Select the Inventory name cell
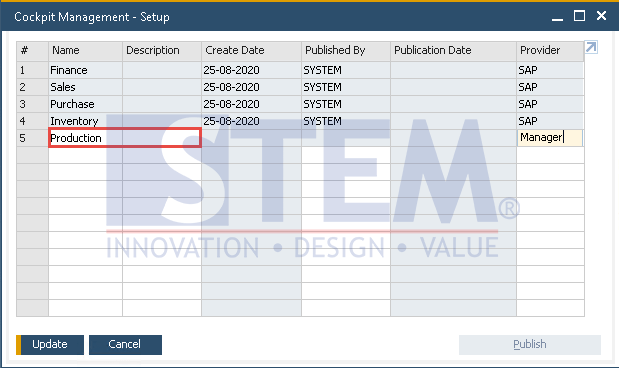The width and height of the screenshot is (619, 368). pyautogui.click(x=85, y=121)
